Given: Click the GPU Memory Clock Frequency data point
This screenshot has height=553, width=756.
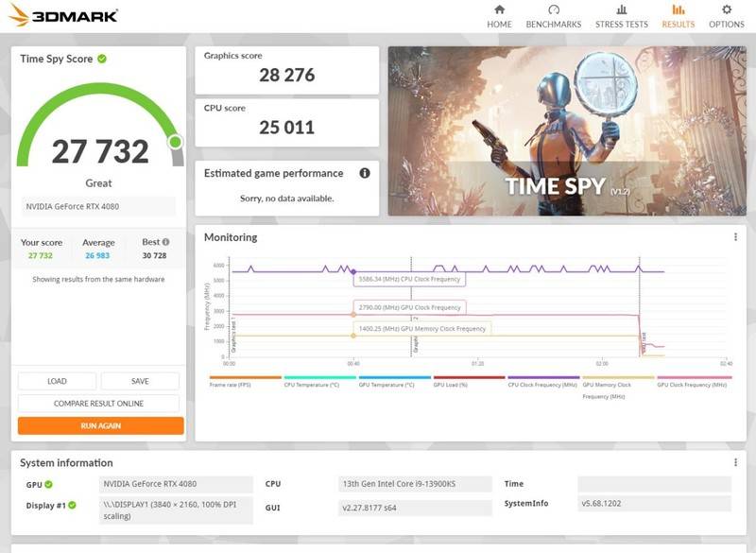Looking at the screenshot, I should (353, 336).
